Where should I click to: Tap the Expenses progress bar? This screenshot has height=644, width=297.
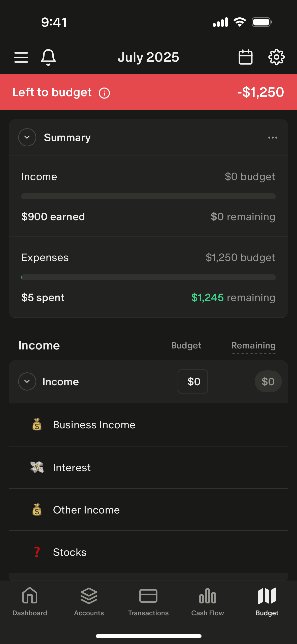148,277
